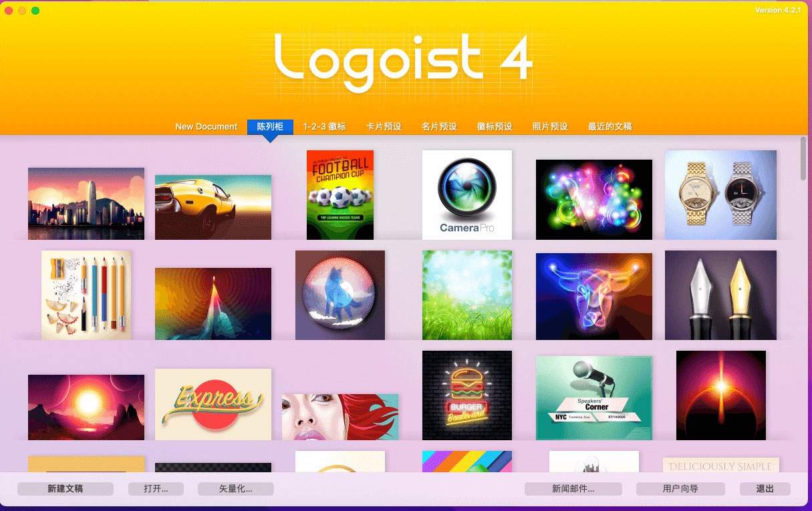Select the Camera Pro logo template
This screenshot has height=511, width=812.
click(467, 194)
